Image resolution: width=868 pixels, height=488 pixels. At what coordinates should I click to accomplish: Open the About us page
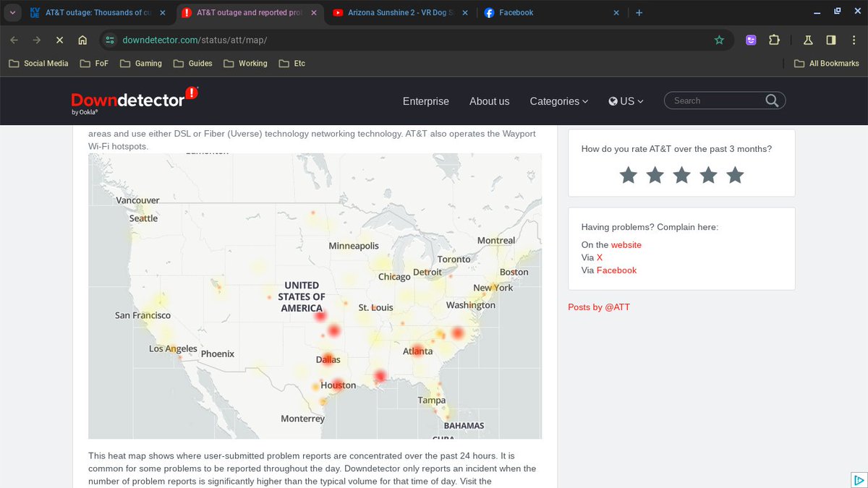489,101
